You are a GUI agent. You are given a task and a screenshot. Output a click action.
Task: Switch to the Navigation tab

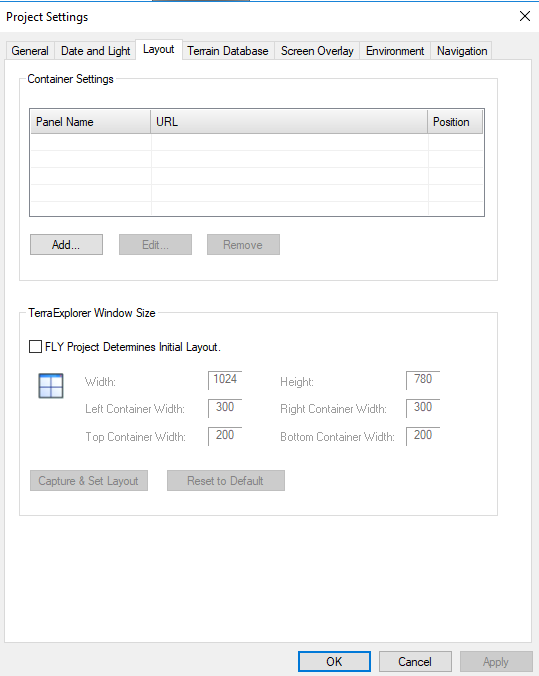[x=462, y=51]
